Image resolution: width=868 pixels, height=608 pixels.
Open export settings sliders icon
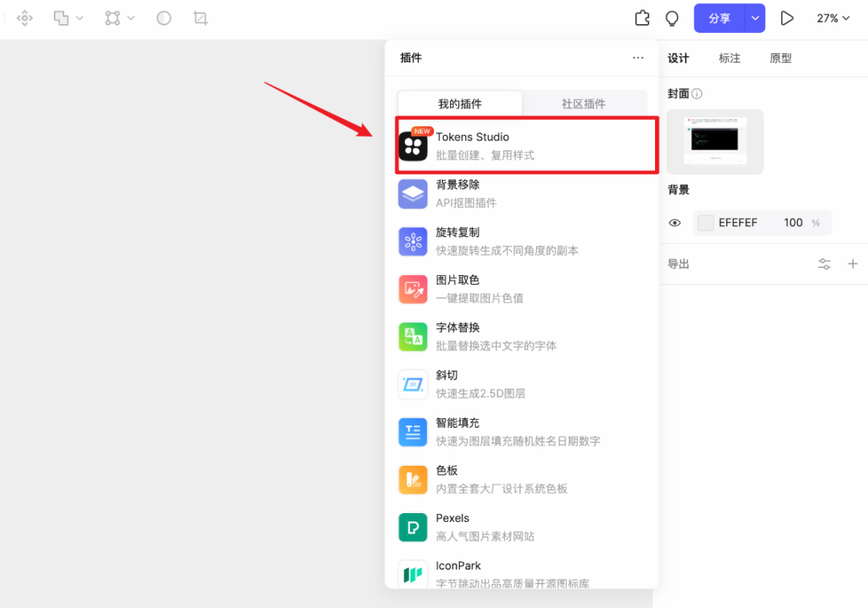click(x=825, y=264)
